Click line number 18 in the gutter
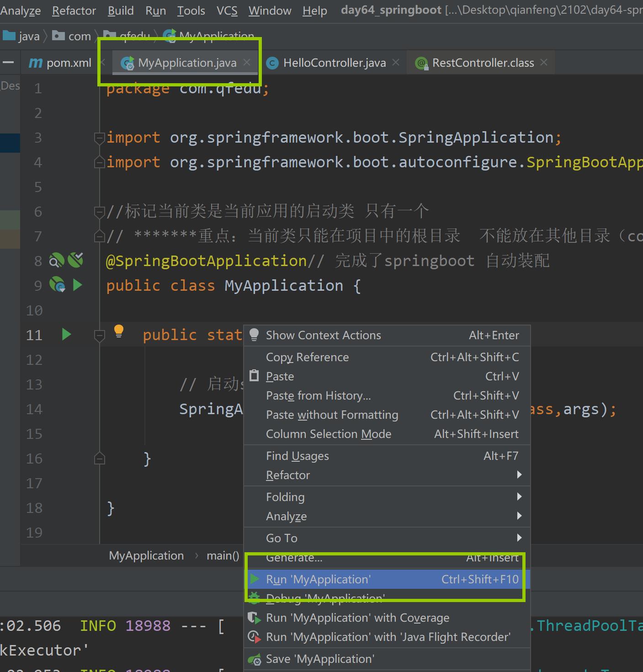Viewport: 643px width, 672px height. click(34, 507)
